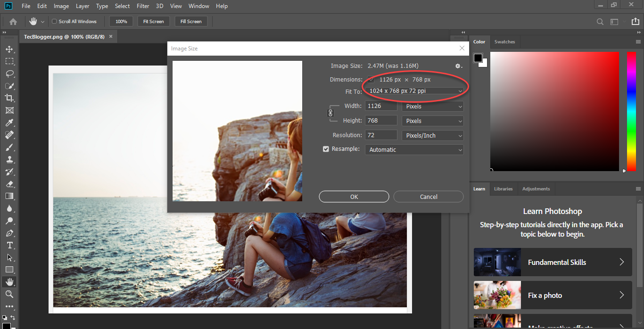This screenshot has height=329, width=644.
Task: Click the rainbow hue slider strip
Action: (x=631, y=111)
